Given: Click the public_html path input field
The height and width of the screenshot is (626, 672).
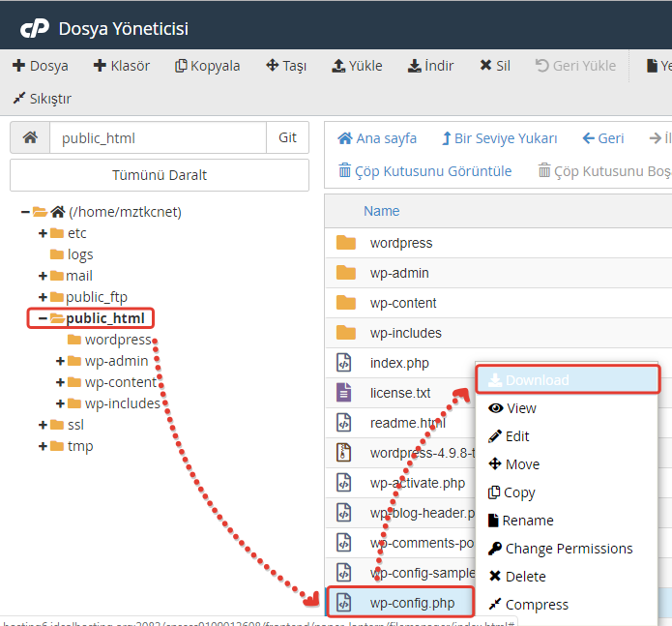Looking at the screenshot, I should (x=158, y=137).
